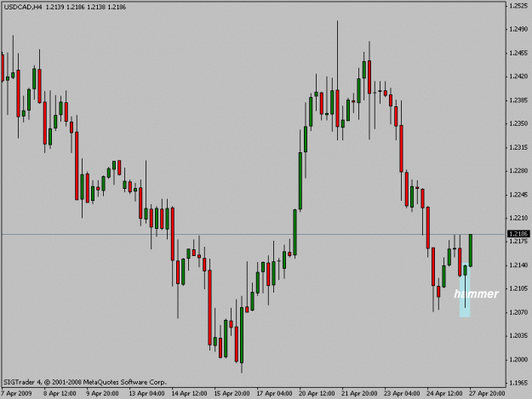Image resolution: width=532 pixels, height=399 pixels.
Task: Click price scale label 1.2385
Action: (x=518, y=100)
